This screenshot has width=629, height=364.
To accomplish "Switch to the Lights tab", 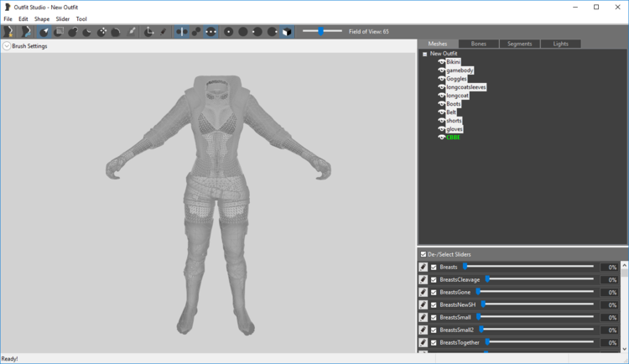I will [x=560, y=44].
